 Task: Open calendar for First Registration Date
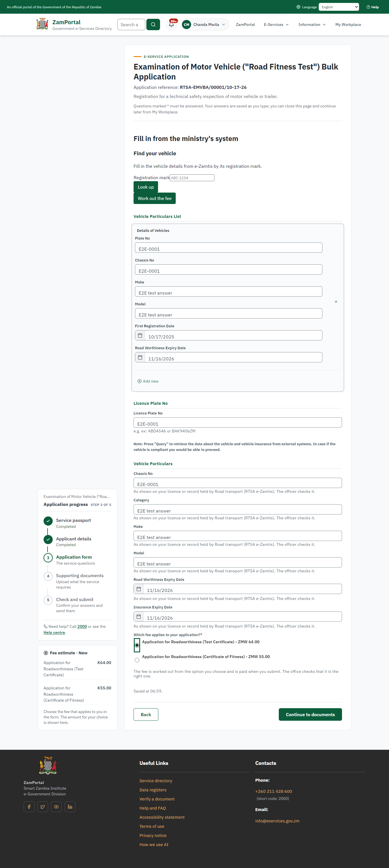[140, 335]
